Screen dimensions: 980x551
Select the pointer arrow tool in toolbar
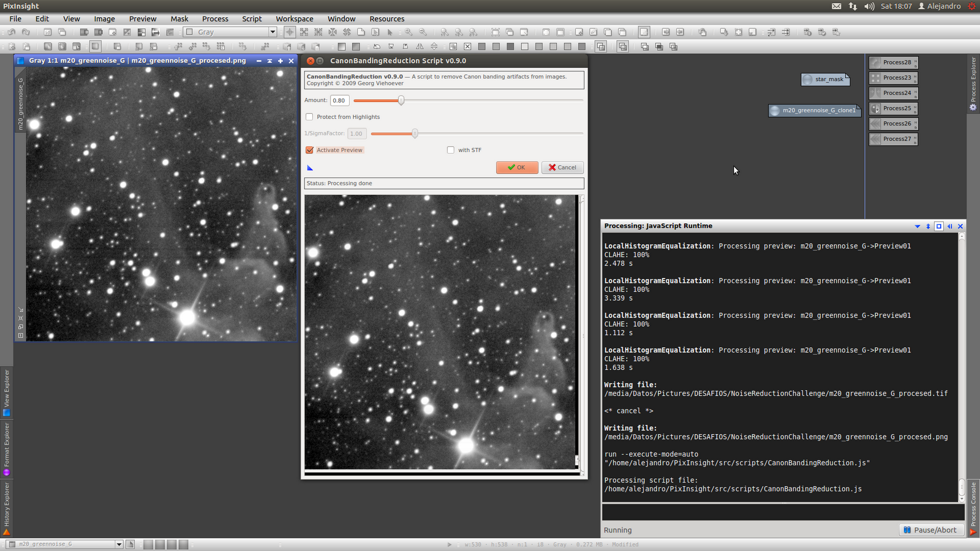[390, 32]
